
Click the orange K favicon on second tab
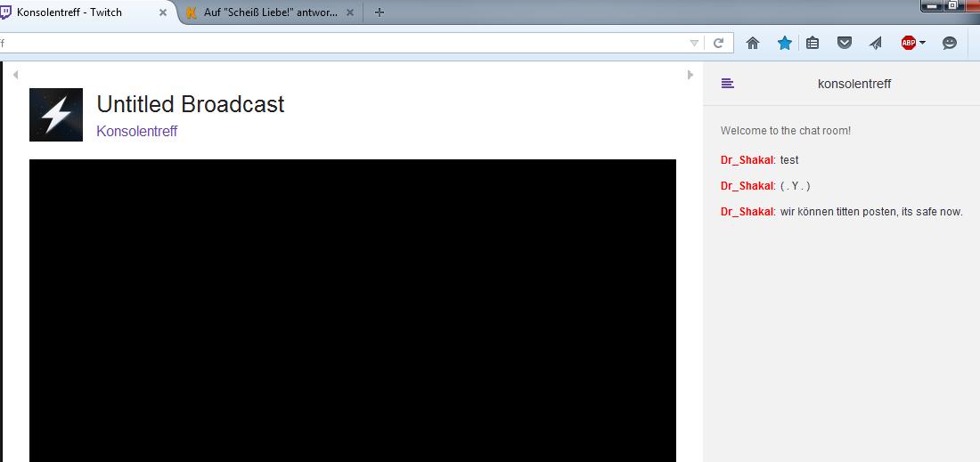pyautogui.click(x=192, y=12)
